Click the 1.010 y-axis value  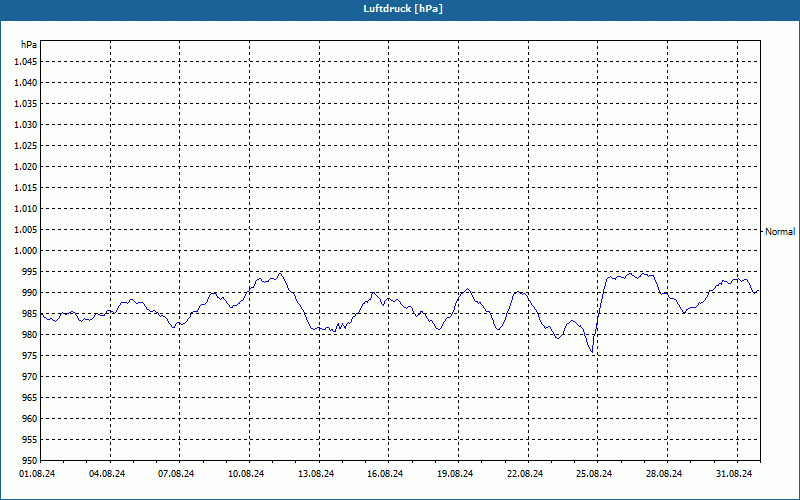(x=26, y=209)
